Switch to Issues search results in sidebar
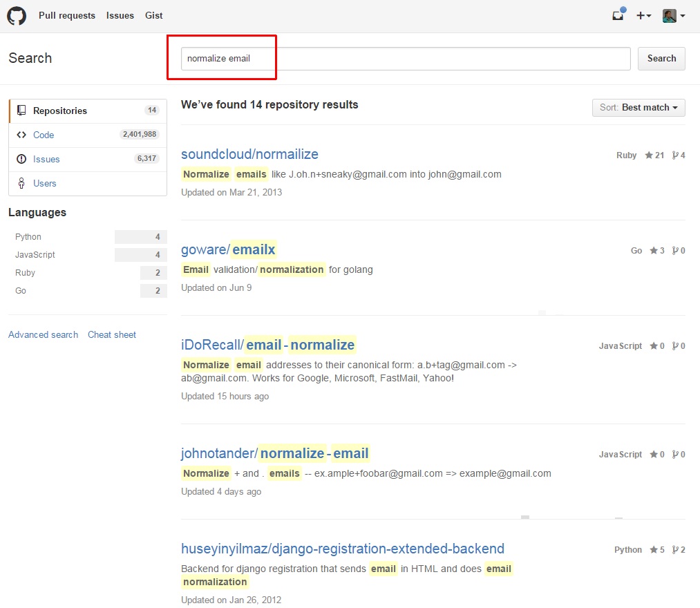Viewport: 700px width, 608px height. (88, 159)
